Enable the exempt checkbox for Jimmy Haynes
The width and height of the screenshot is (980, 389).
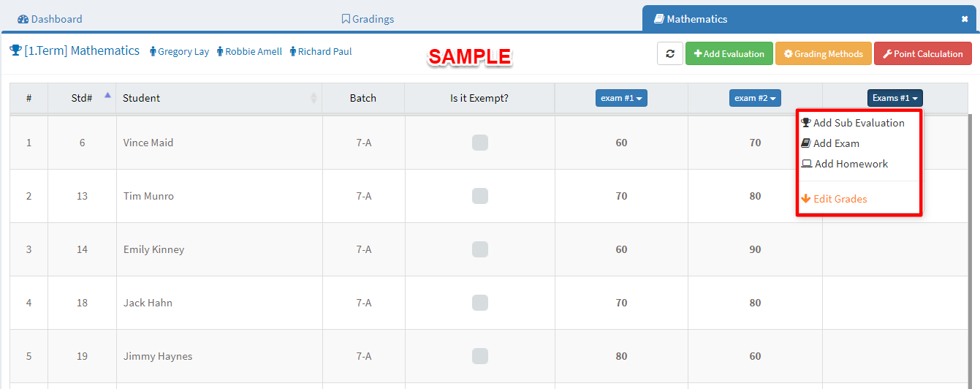[480, 356]
